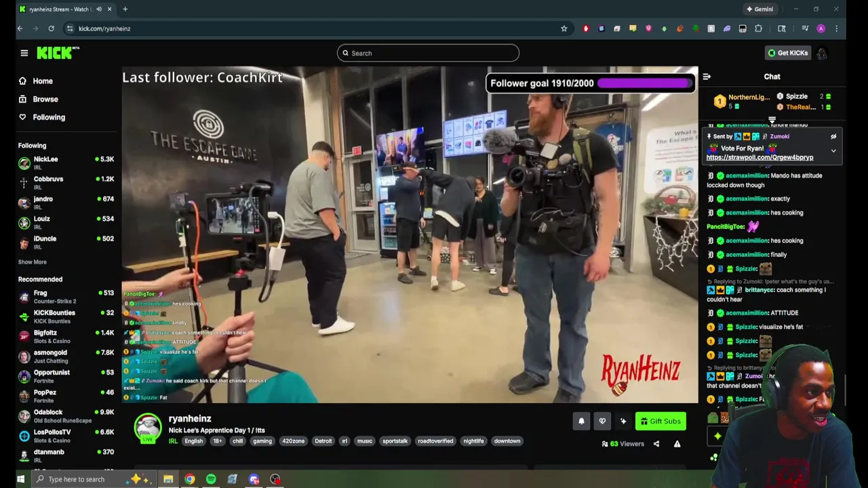The height and width of the screenshot is (488, 868).
Task: Select the sportstalk tag
Action: 395,441
